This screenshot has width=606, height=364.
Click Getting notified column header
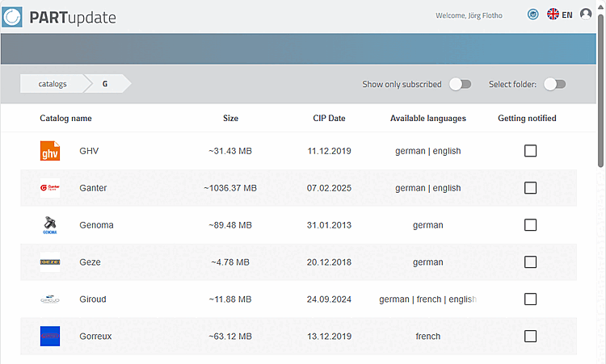click(x=527, y=118)
